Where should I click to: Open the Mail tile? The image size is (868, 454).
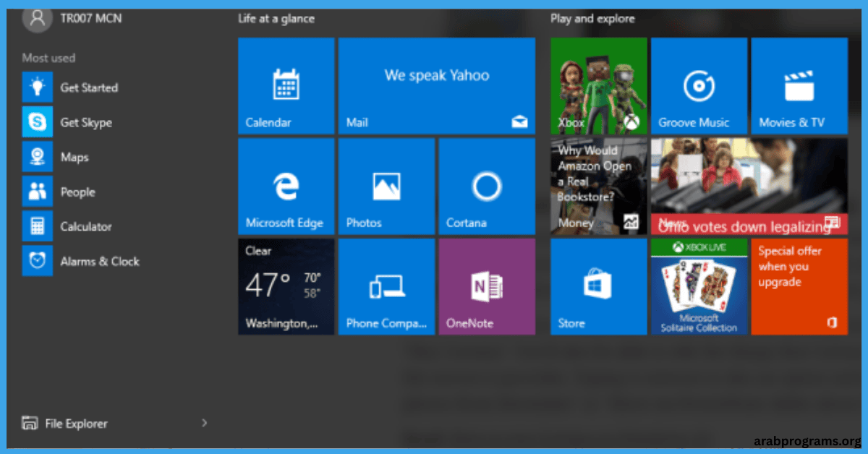coord(437,86)
